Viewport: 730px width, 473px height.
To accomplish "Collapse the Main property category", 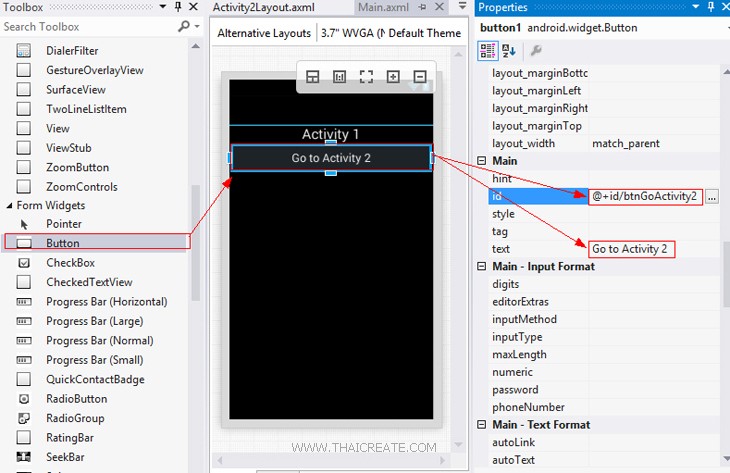I will click(x=482, y=161).
